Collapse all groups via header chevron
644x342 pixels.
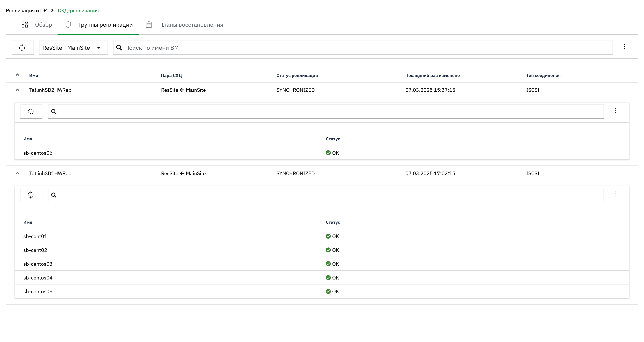point(17,75)
